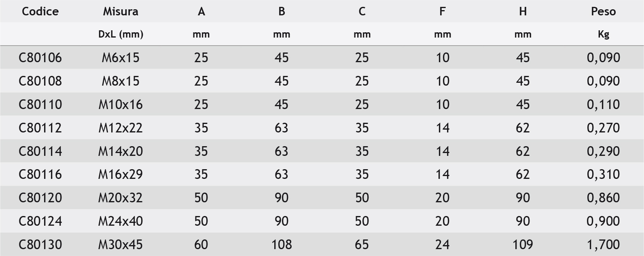Click the DxL (mm) subheader

tap(121, 34)
